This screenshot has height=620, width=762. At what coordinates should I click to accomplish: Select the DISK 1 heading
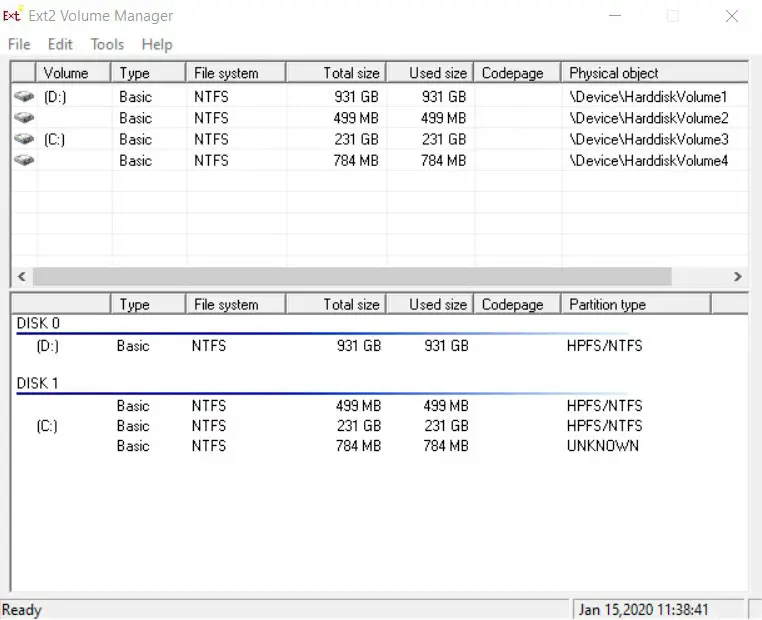pyautogui.click(x=37, y=383)
